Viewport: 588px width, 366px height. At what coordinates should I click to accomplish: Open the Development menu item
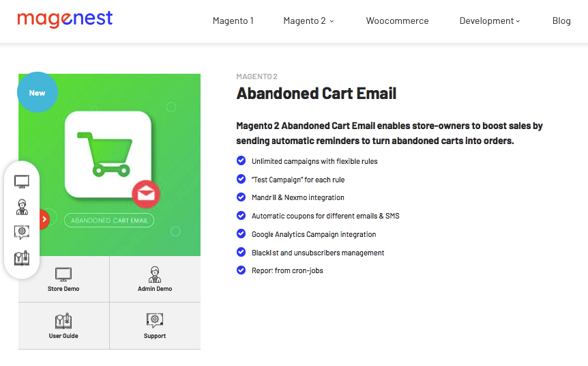[x=486, y=20]
